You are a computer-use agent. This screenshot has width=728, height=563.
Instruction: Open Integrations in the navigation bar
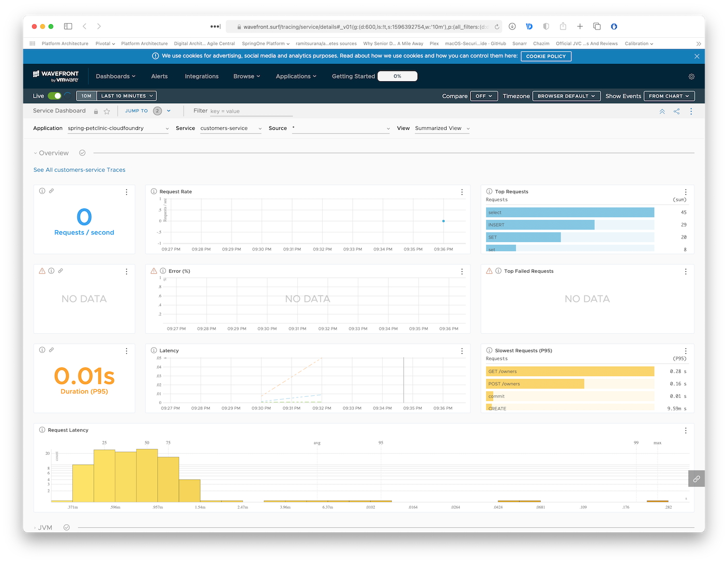click(202, 77)
